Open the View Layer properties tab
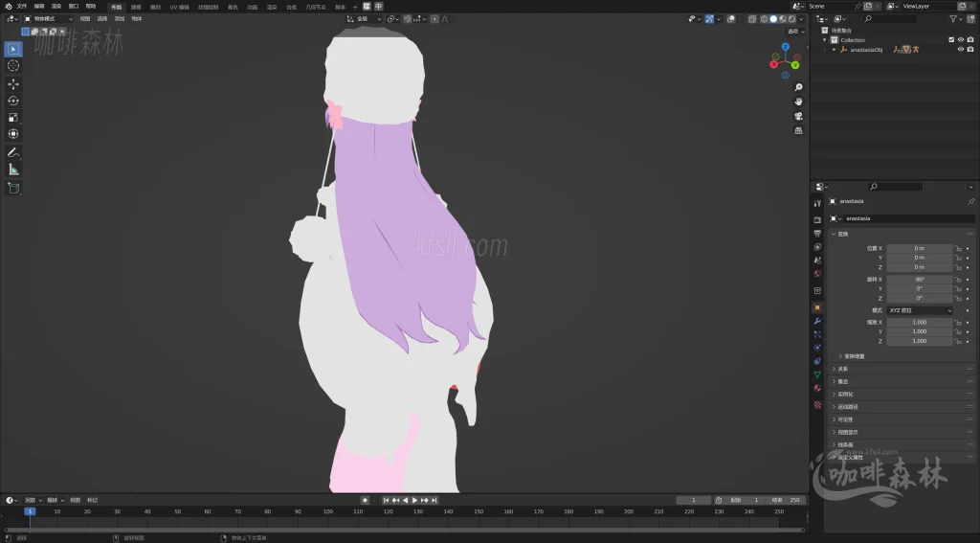980x543 pixels. click(817, 246)
